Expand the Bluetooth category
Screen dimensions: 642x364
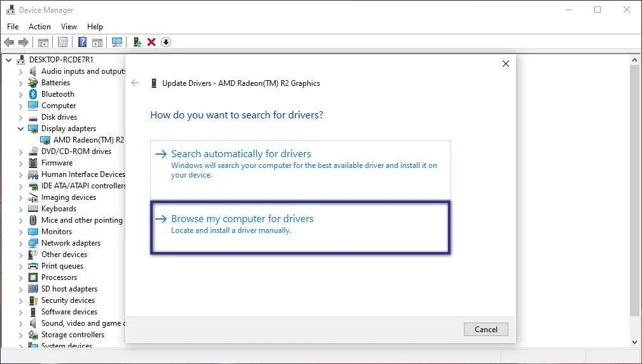pyautogui.click(x=20, y=95)
